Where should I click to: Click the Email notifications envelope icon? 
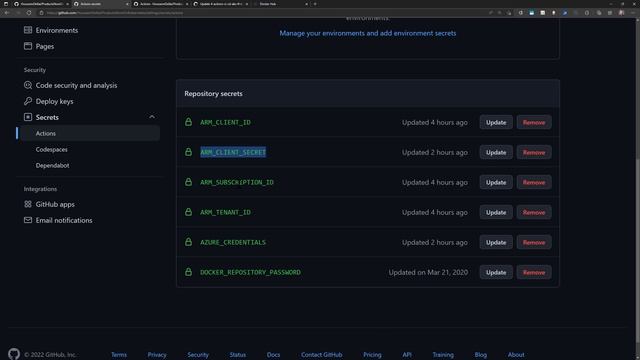[28, 220]
